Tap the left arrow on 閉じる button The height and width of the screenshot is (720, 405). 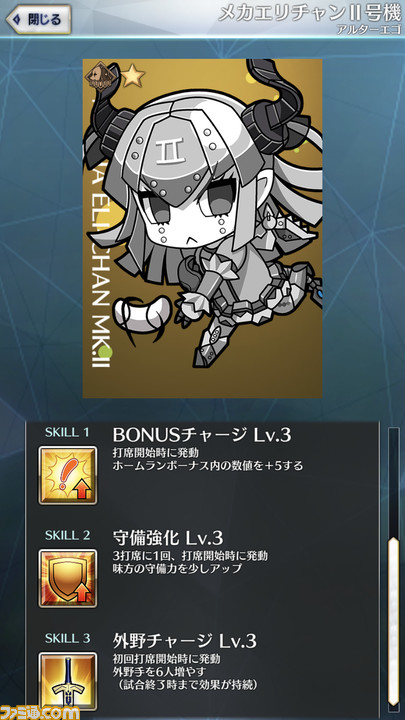pos(17,20)
